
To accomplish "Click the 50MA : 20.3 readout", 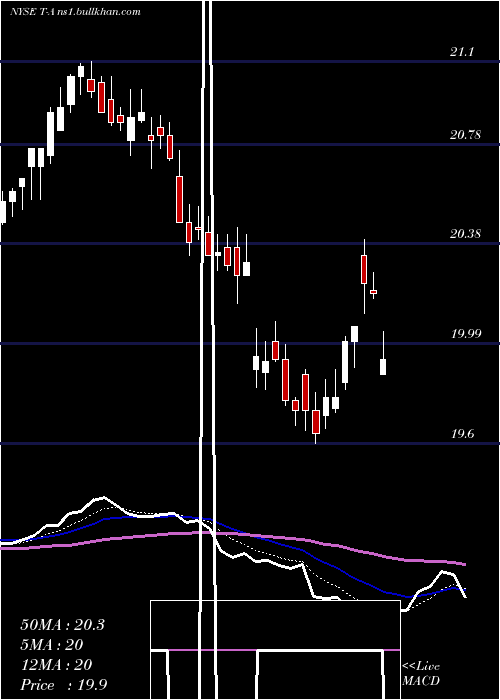I will (x=62, y=625).
